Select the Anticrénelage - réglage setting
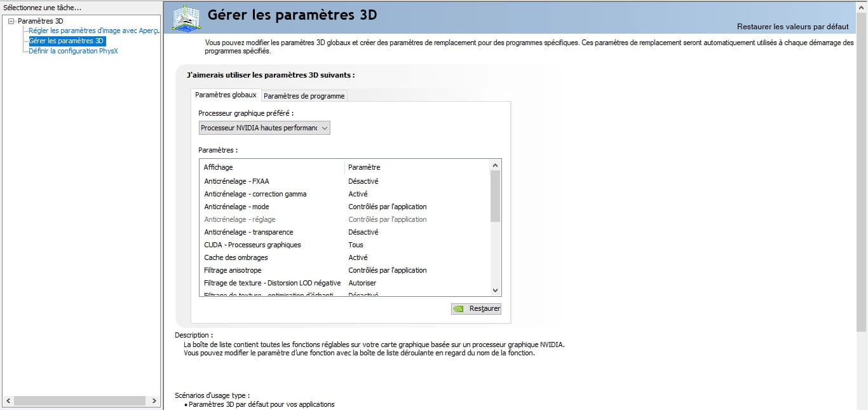 [x=240, y=219]
